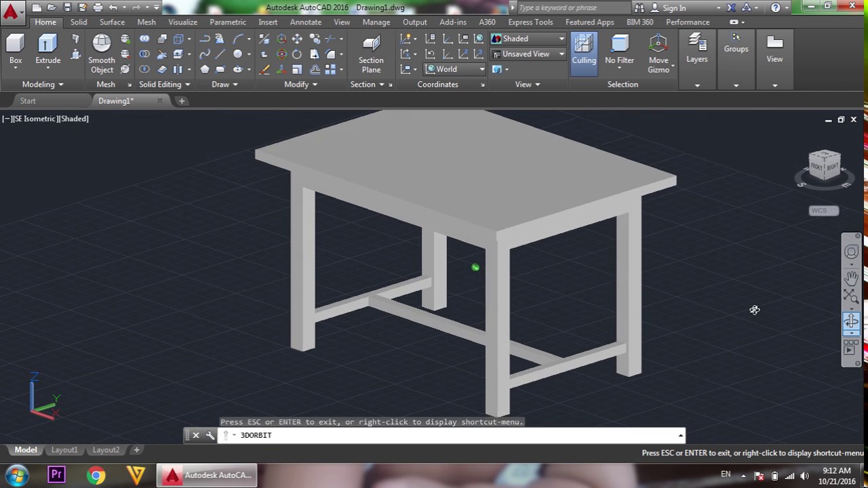Screen dimensions: 868x488
Task: Click the Plot printer icon
Action: [x=98, y=7]
